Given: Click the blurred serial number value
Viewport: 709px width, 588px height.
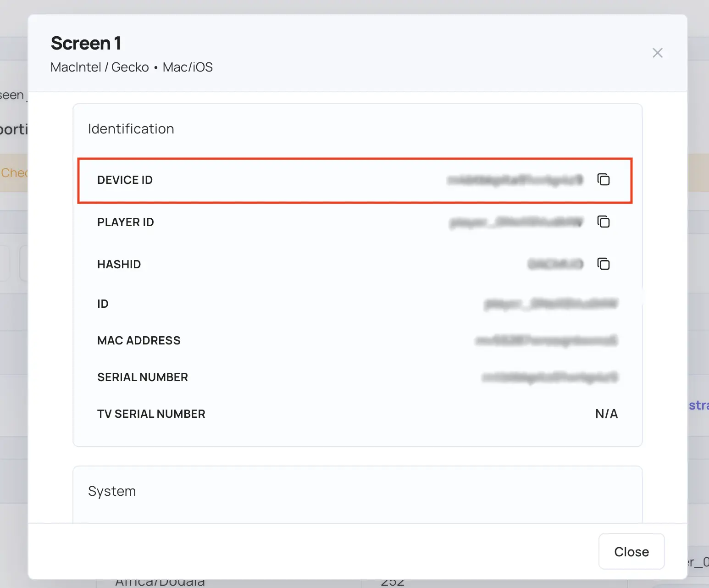Looking at the screenshot, I should (550, 377).
